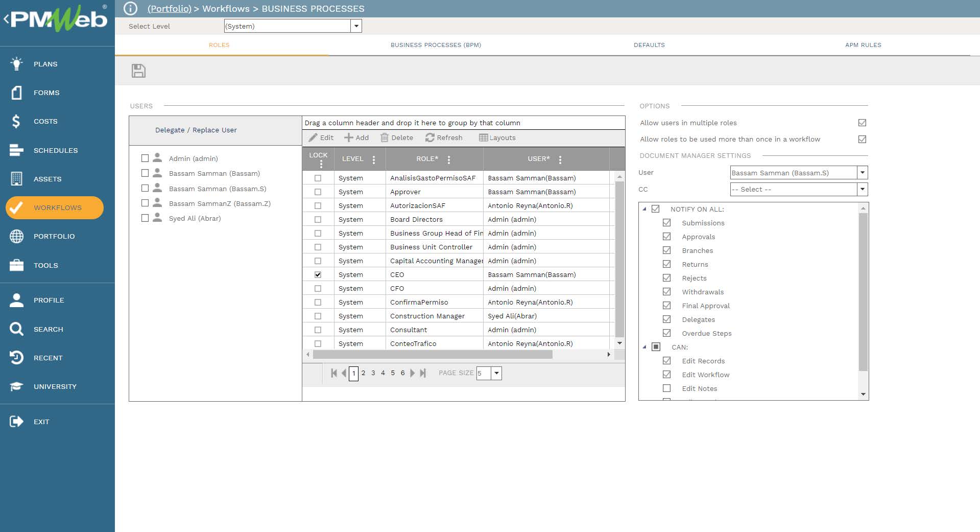Uncheck lock for CEO role row
Screen dimensions: 980x532
(318, 274)
